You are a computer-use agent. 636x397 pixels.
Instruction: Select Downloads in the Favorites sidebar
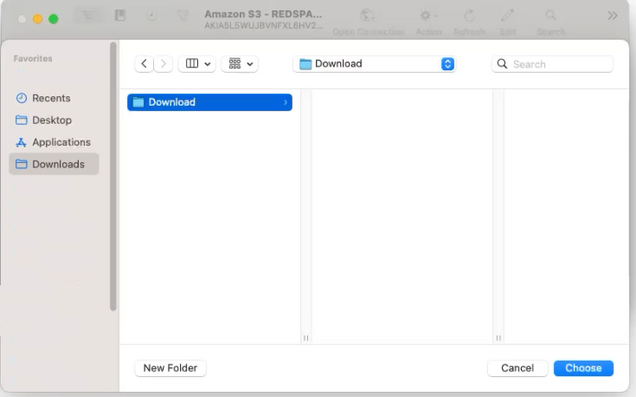coord(54,164)
